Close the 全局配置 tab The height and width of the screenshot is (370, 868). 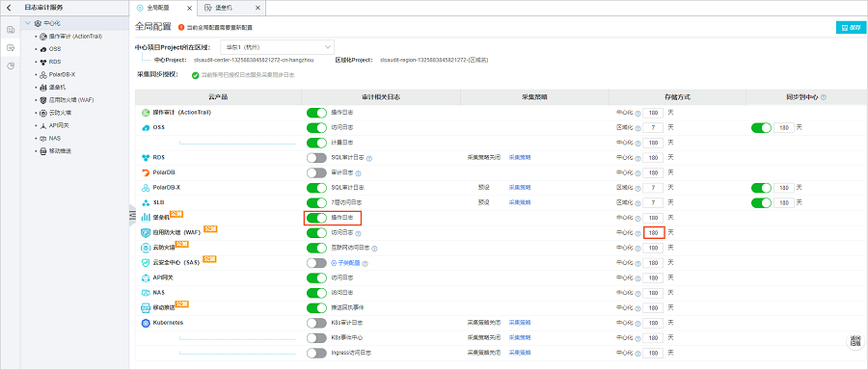[189, 8]
